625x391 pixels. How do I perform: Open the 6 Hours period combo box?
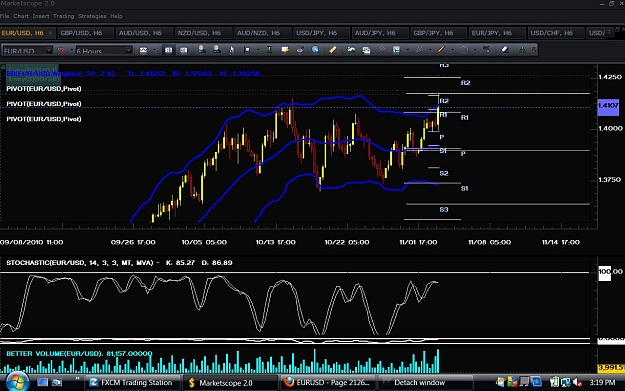[104, 50]
